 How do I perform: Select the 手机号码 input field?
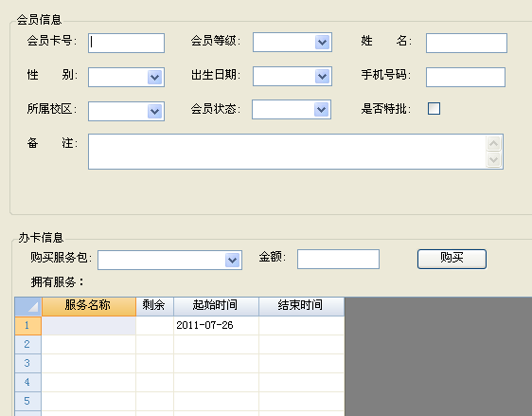(x=466, y=77)
